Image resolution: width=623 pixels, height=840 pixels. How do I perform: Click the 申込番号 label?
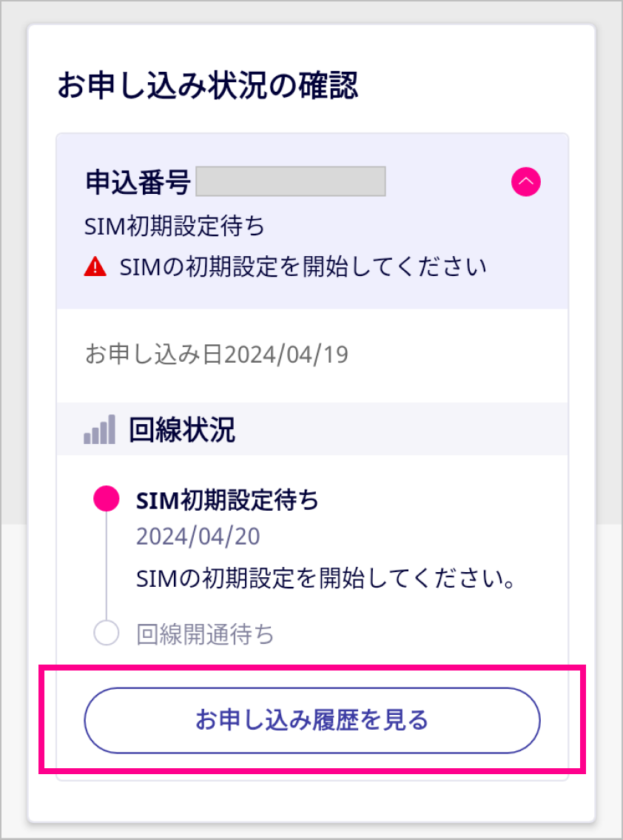tap(138, 182)
